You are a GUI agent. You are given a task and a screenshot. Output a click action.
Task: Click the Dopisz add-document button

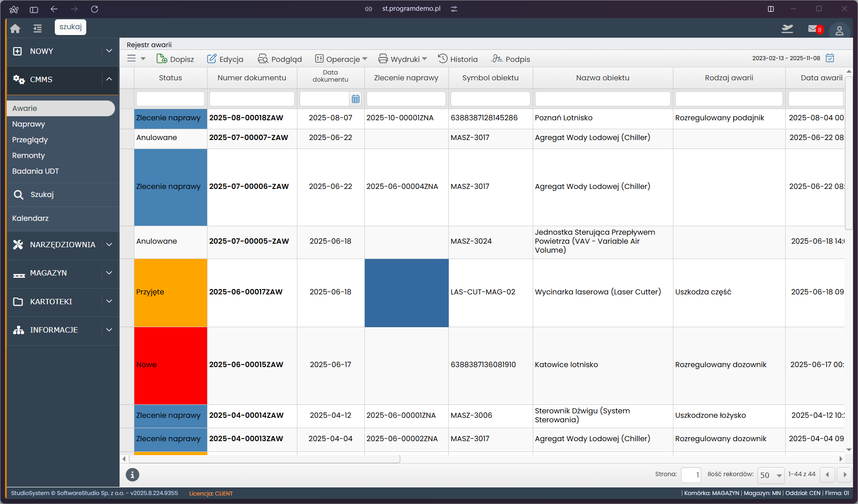click(x=175, y=59)
